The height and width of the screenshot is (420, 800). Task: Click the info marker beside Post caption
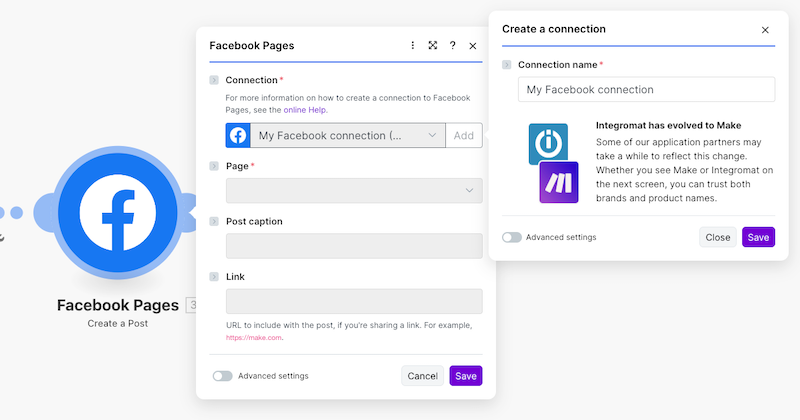point(214,221)
